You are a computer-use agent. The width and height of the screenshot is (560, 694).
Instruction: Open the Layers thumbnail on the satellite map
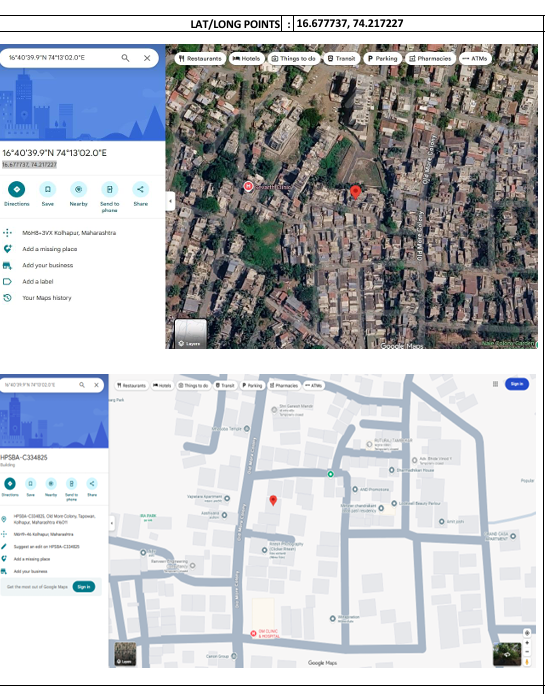[191, 333]
